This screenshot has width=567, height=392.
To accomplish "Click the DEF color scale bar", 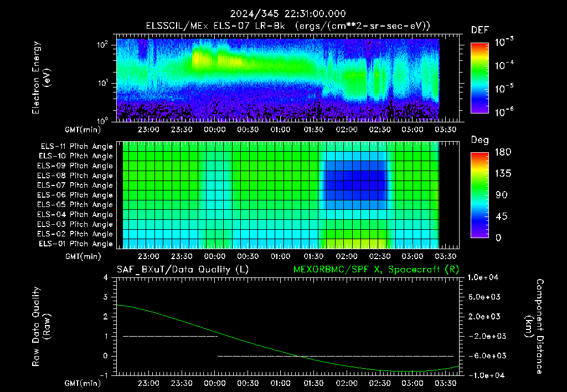I will 480,78.
